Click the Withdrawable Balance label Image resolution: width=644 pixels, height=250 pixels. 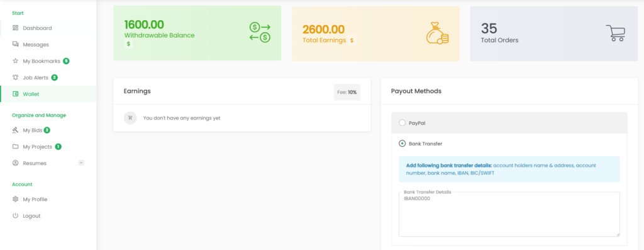[159, 35]
